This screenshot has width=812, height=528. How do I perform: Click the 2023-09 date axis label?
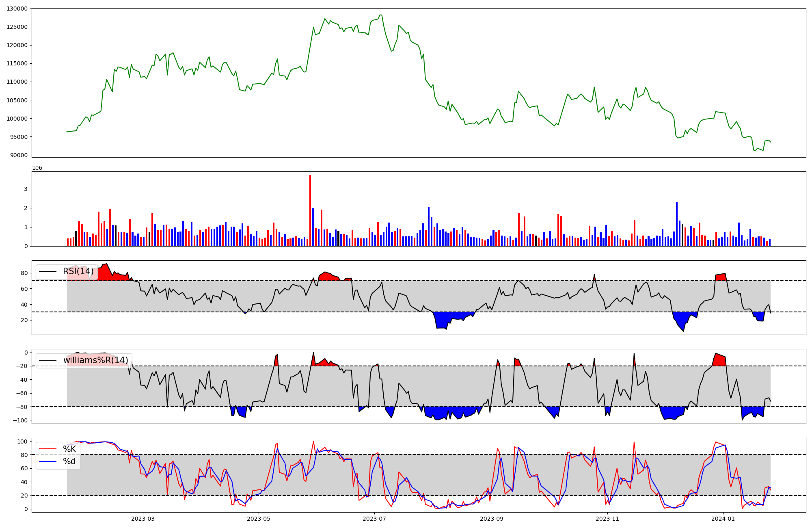coord(492,519)
